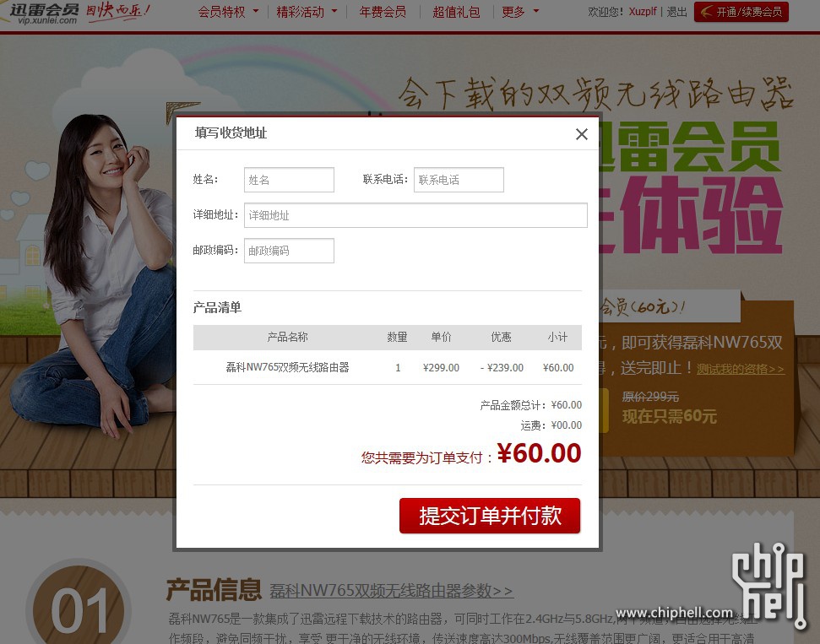820x644 pixels.
Task: Click the large red ¥60.00 total
Action: 539,453
